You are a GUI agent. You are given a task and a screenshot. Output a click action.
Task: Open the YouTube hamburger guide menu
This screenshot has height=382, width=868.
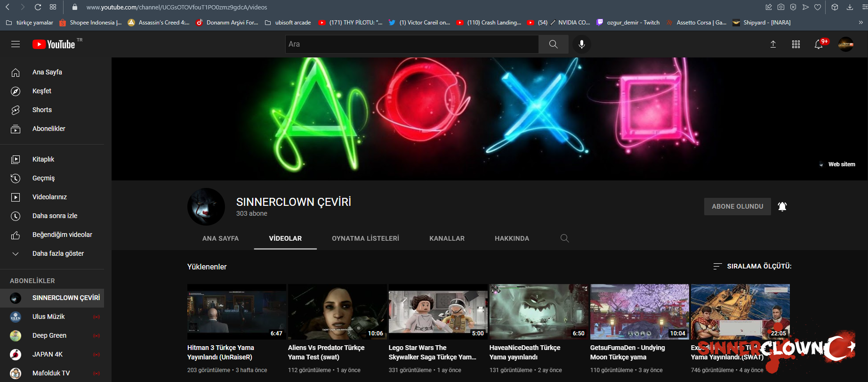pos(16,44)
